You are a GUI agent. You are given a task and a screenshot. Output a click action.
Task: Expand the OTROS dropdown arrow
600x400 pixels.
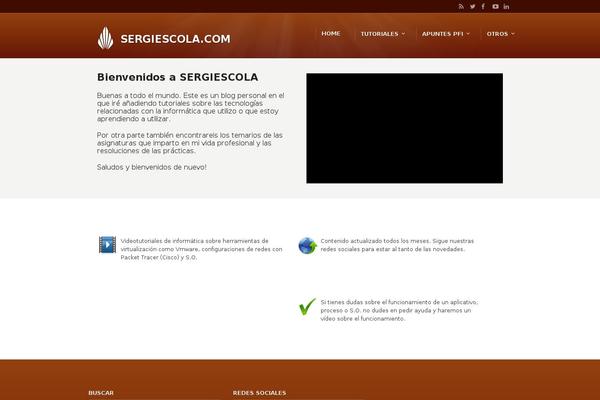[513, 34]
